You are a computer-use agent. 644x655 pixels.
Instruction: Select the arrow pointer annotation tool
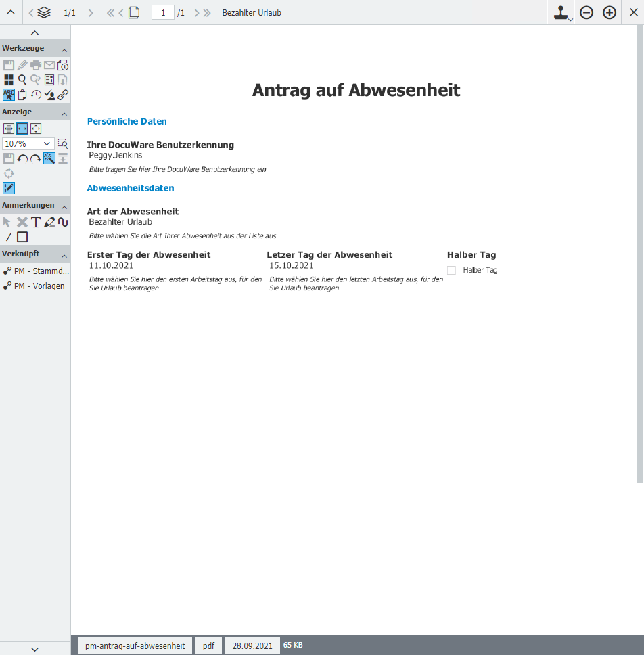[7, 222]
